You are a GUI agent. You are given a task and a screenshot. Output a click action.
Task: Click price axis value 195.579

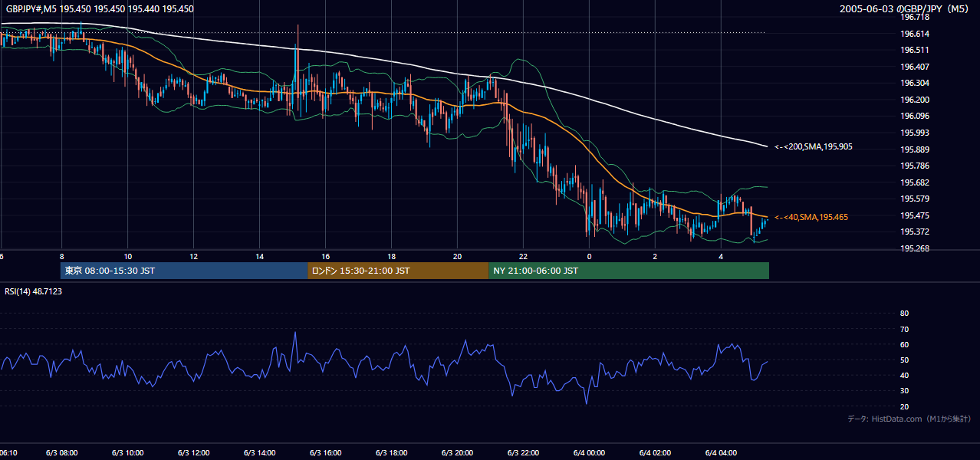pyautogui.click(x=916, y=199)
